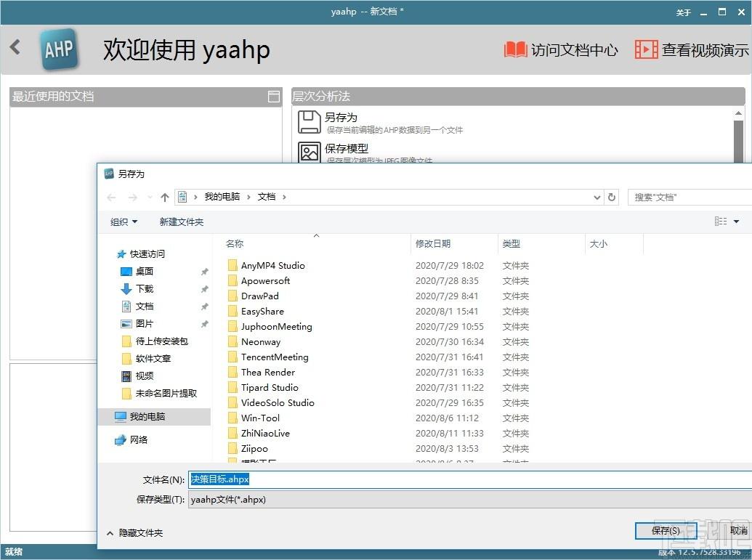Expand the chevron after 文档 in breadcrumb
This screenshot has width=752, height=560.
pyautogui.click(x=284, y=197)
